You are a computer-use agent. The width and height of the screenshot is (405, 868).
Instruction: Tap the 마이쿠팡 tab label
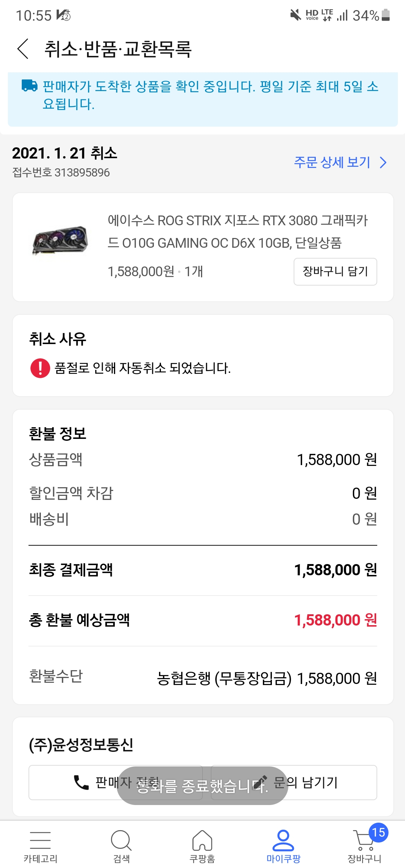click(x=283, y=859)
